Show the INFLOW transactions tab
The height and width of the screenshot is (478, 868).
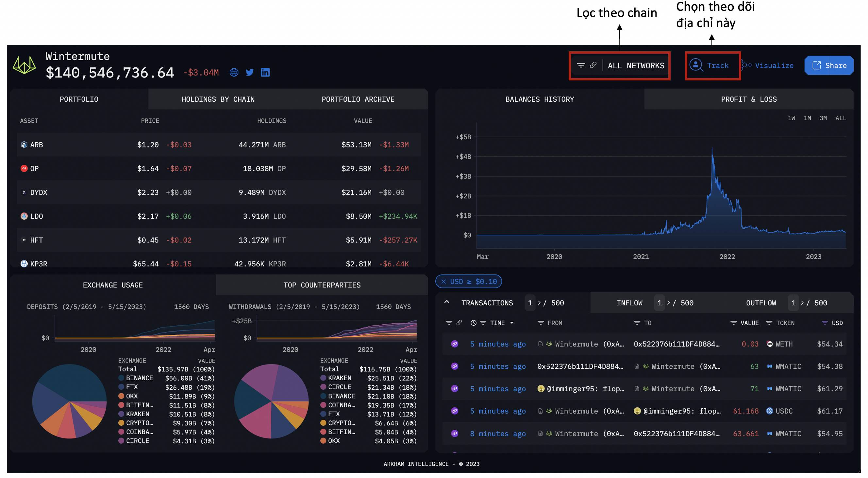click(x=629, y=303)
